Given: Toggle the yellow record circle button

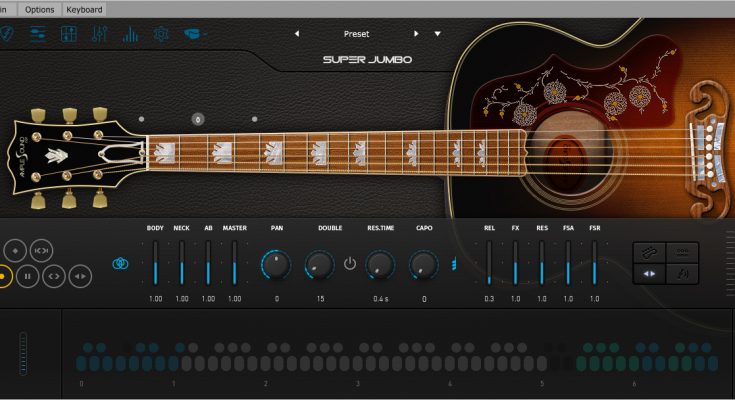Looking at the screenshot, I should tap(4, 275).
